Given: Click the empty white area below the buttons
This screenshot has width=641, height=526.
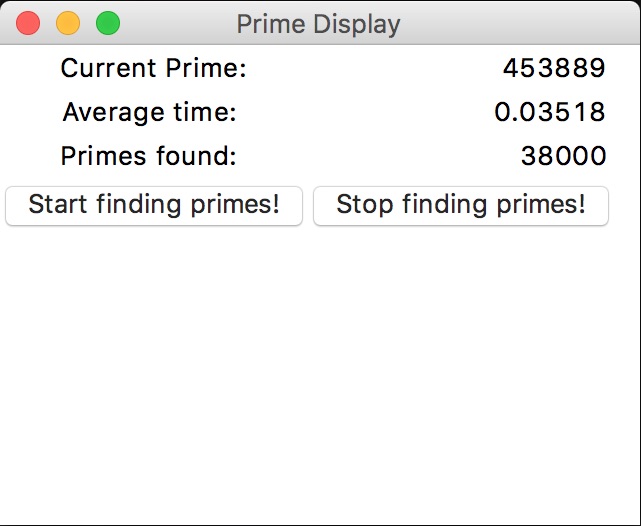Looking at the screenshot, I should click(x=320, y=370).
